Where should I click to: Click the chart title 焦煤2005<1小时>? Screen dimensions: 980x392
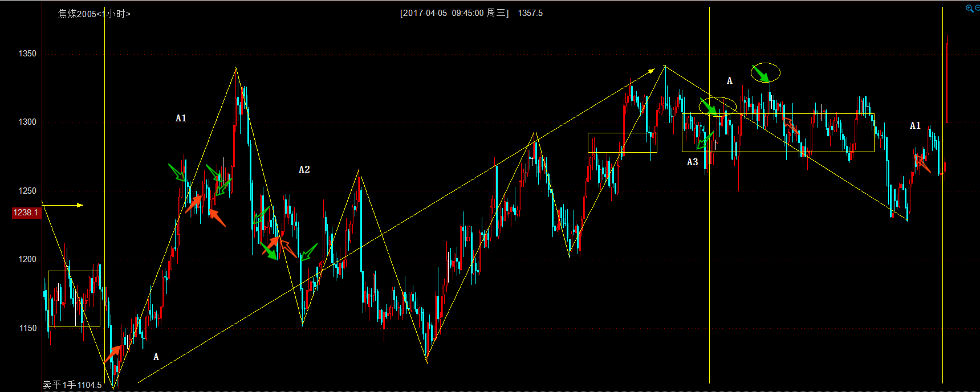tap(94, 14)
